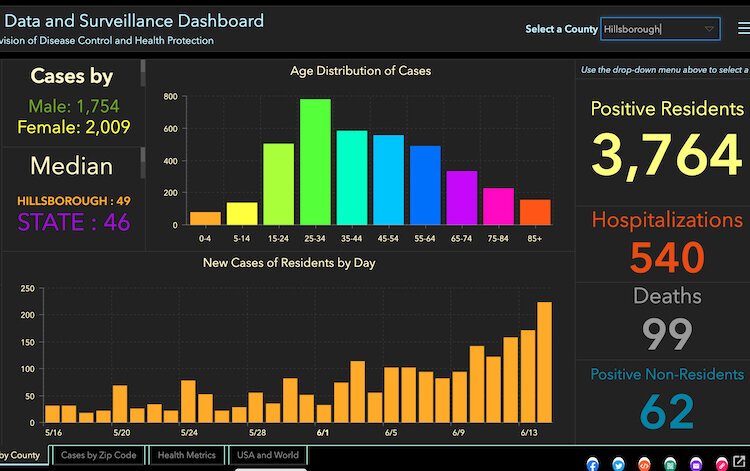
Task: Share dashboard on Facebook
Action: tap(592, 464)
